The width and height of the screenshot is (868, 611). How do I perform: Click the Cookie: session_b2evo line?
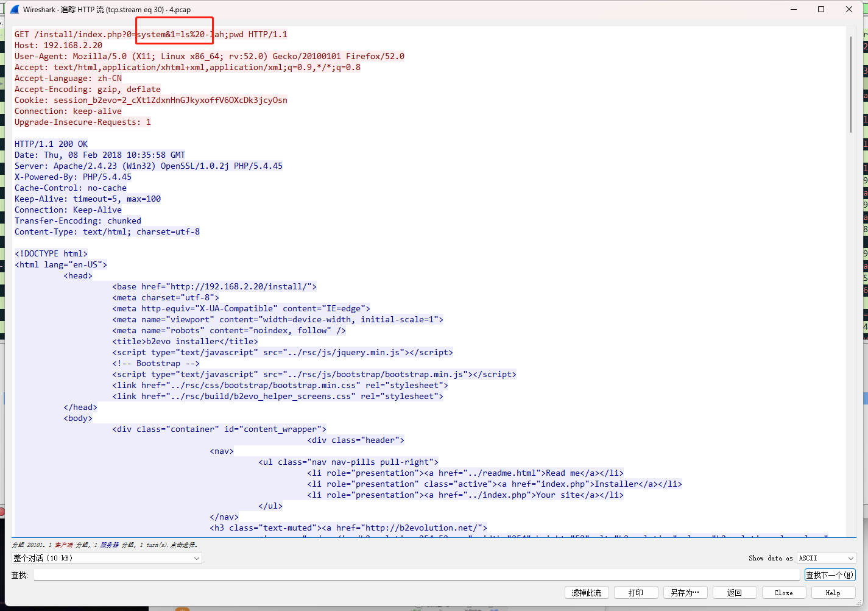[151, 100]
